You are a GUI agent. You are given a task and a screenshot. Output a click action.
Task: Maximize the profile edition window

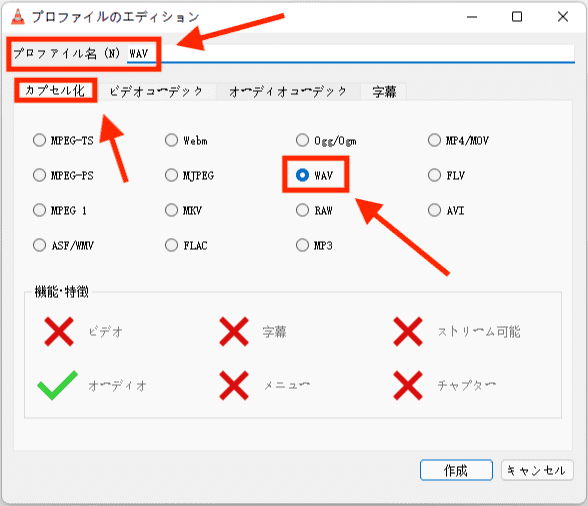pyautogui.click(x=517, y=17)
